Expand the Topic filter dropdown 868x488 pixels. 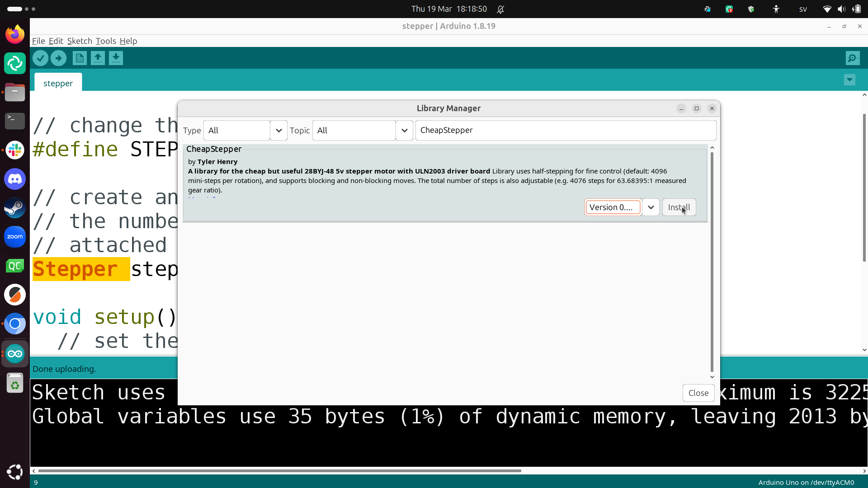coord(404,131)
